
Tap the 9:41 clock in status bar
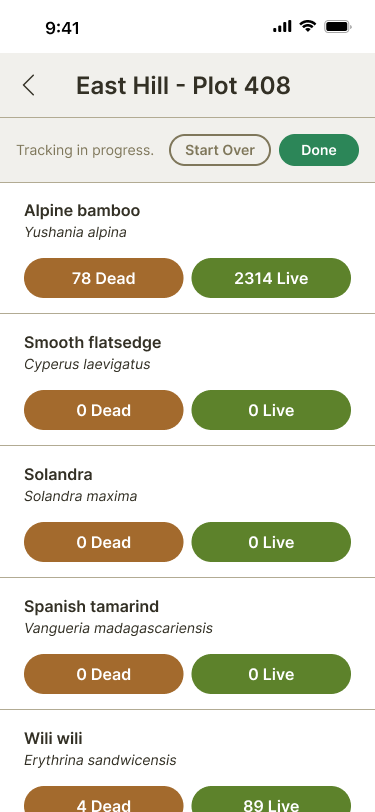62,27
